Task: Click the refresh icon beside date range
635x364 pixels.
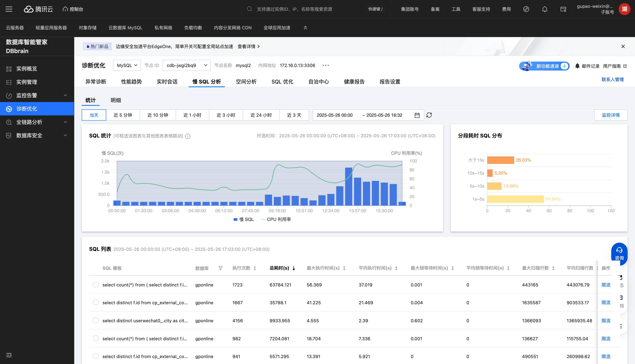Action: click(x=429, y=115)
